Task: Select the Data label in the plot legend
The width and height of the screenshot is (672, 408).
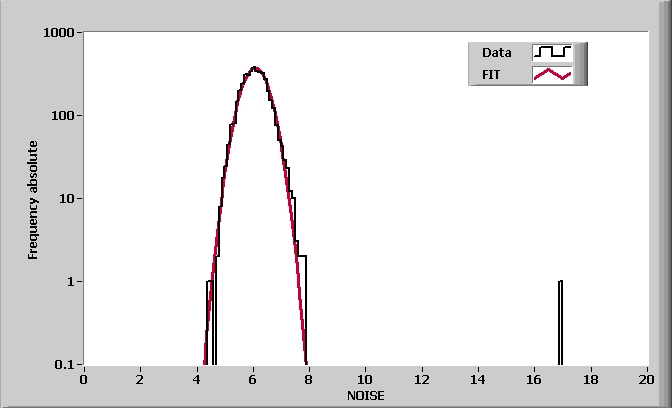Action: pos(496,52)
